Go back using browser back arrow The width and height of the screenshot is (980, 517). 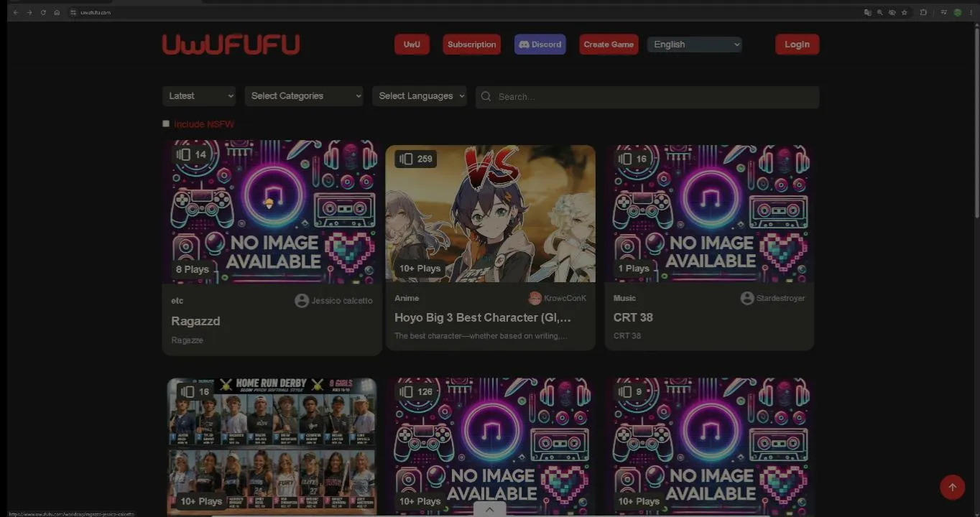[16, 12]
